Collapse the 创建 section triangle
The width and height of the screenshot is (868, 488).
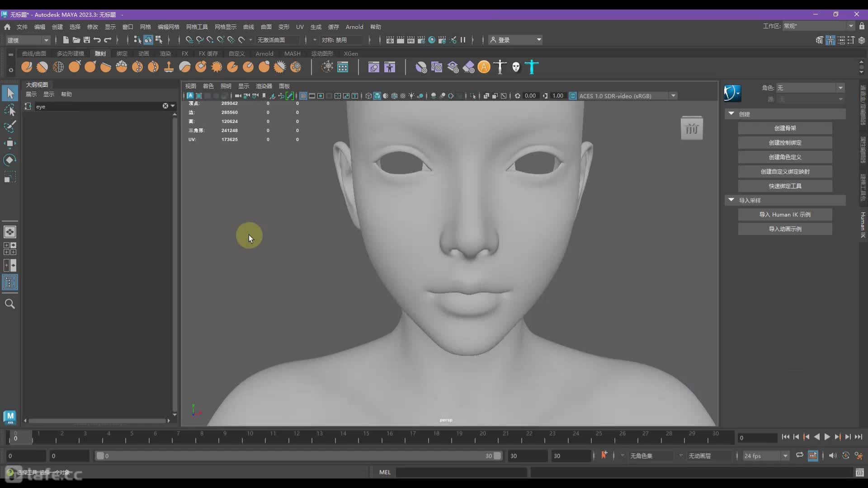click(731, 114)
